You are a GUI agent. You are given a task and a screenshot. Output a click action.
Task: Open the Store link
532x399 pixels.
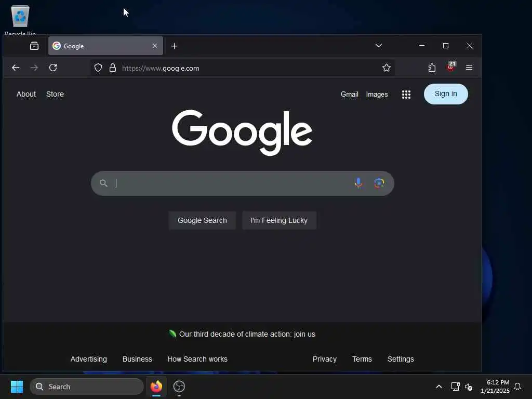click(55, 94)
